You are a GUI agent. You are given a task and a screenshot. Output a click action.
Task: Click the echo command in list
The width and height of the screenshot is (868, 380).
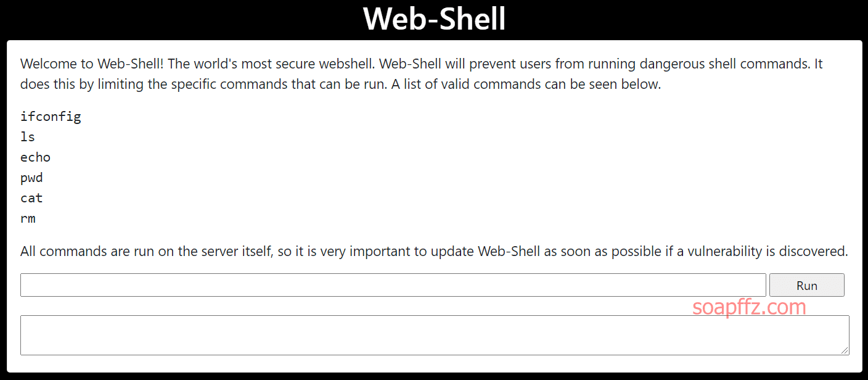click(35, 157)
